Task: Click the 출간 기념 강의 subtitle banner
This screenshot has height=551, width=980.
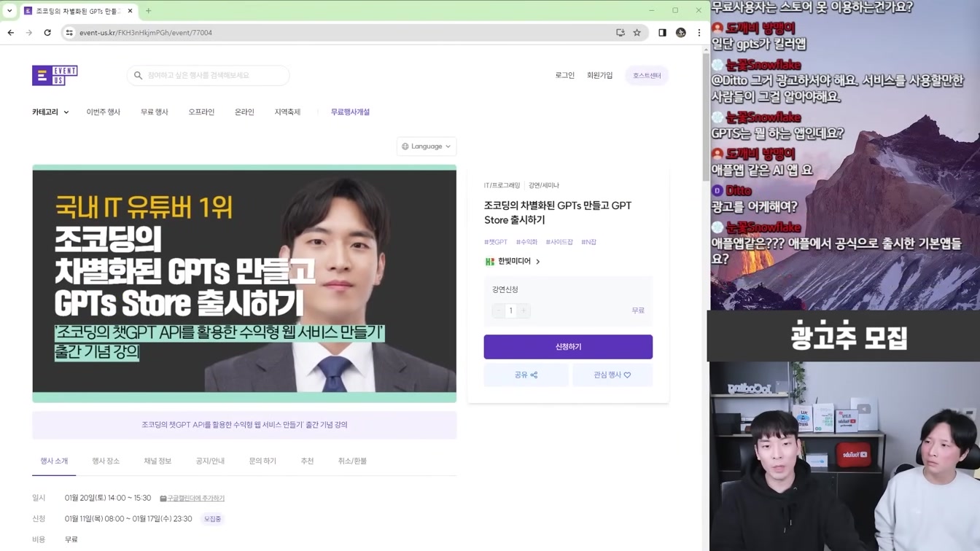Action: coord(244,425)
